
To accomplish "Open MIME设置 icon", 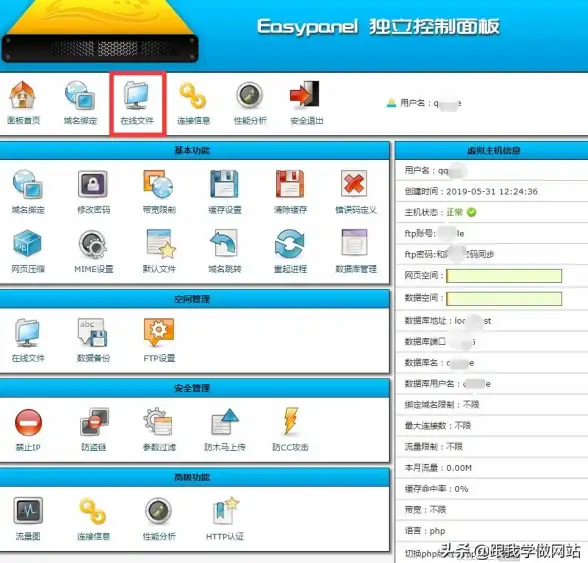I will (x=93, y=244).
